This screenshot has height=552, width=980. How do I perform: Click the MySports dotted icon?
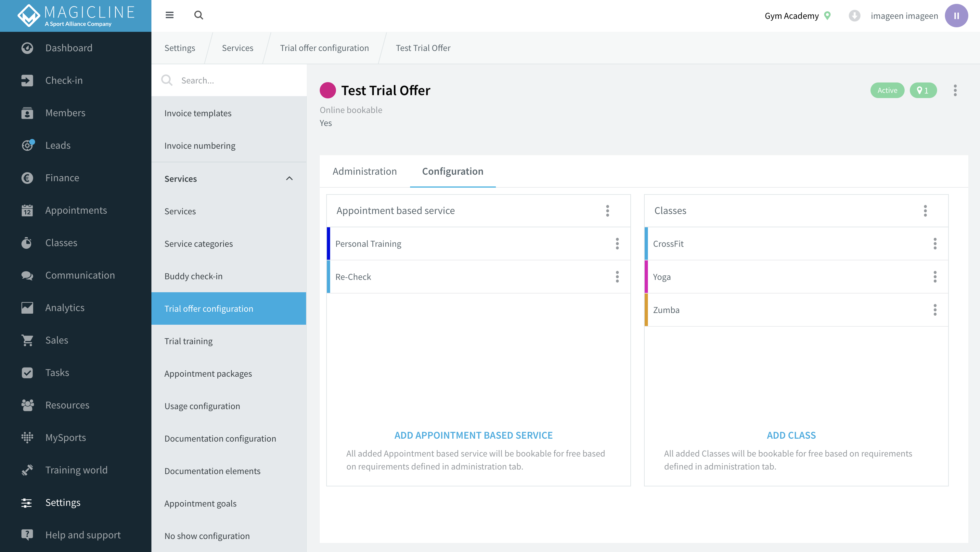tap(27, 438)
